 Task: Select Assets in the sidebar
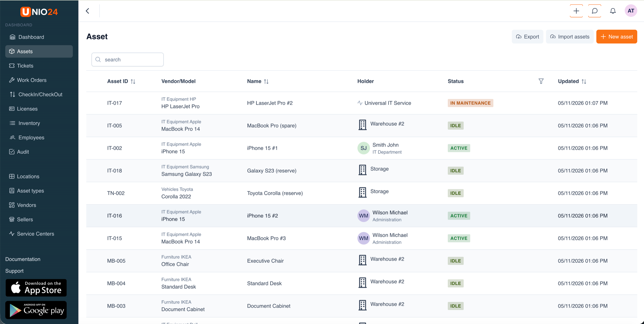(39, 51)
